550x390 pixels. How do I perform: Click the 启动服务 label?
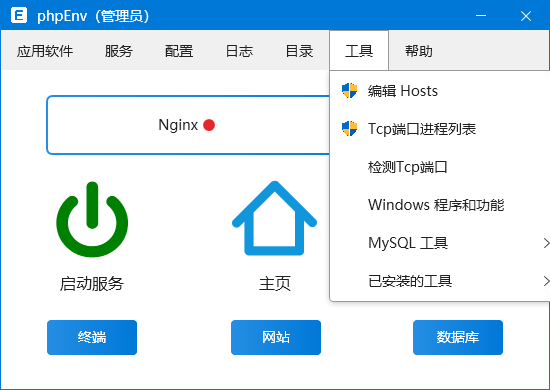92,283
